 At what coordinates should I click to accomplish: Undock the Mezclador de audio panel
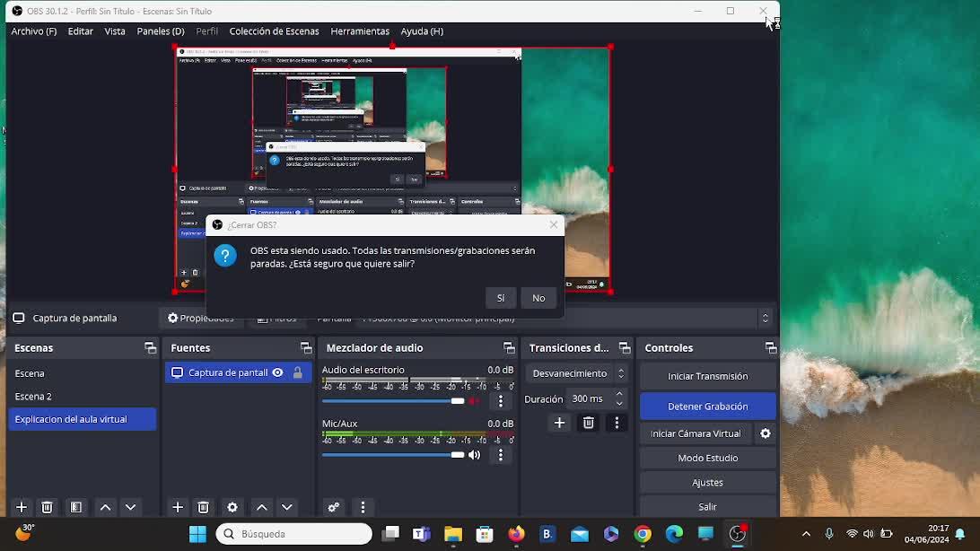(x=509, y=348)
